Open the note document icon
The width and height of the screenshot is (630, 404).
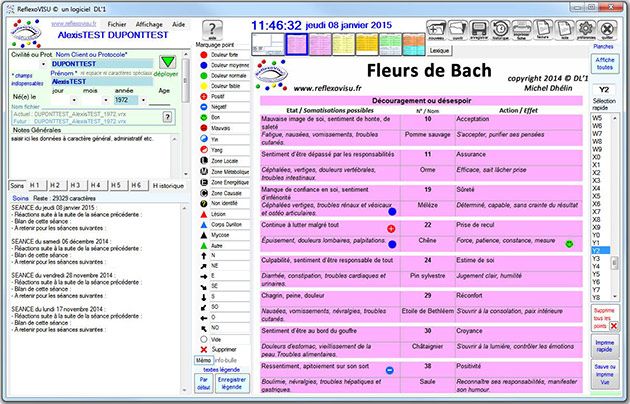(x=565, y=30)
